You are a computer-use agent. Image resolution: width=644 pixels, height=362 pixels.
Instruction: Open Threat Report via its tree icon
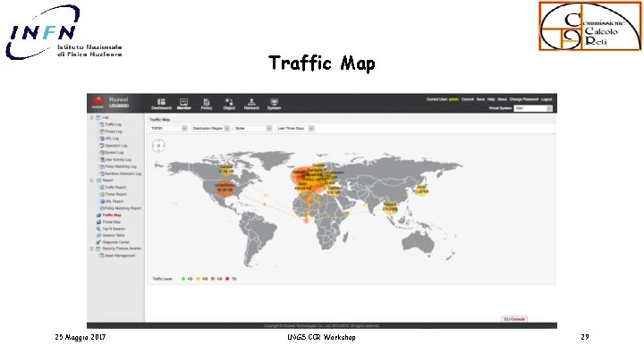[102, 195]
